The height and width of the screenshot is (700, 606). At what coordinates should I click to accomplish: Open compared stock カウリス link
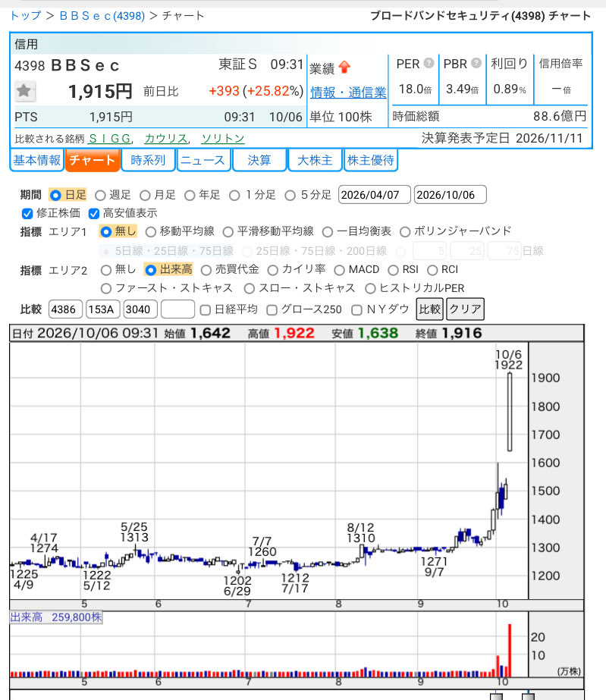165,139
